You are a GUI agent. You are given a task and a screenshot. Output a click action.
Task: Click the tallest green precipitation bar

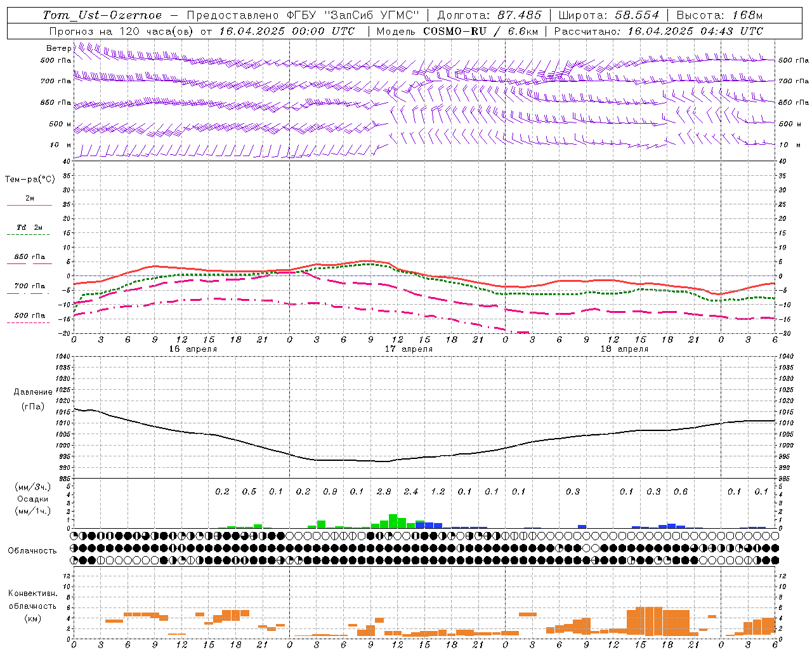click(x=393, y=521)
